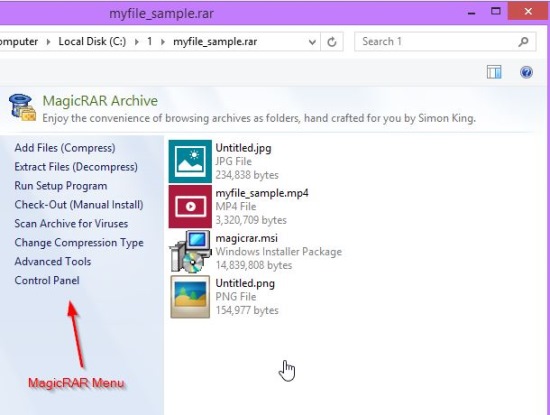Click the 3,320,709 bytes size text
The image size is (550, 415).
coord(251,220)
